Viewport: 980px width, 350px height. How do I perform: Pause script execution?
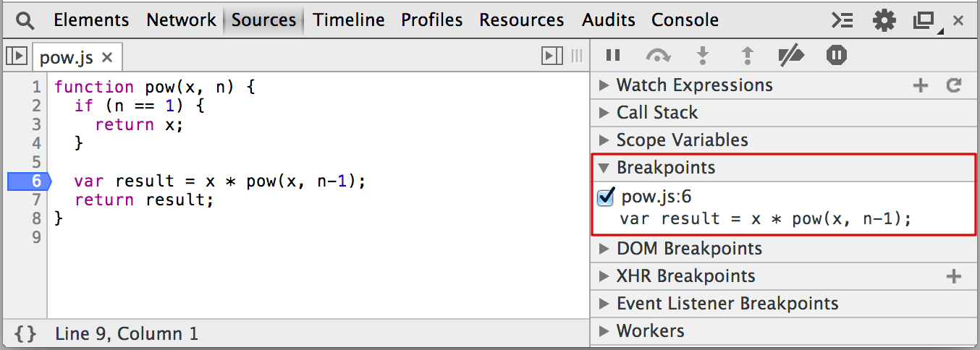tap(613, 56)
